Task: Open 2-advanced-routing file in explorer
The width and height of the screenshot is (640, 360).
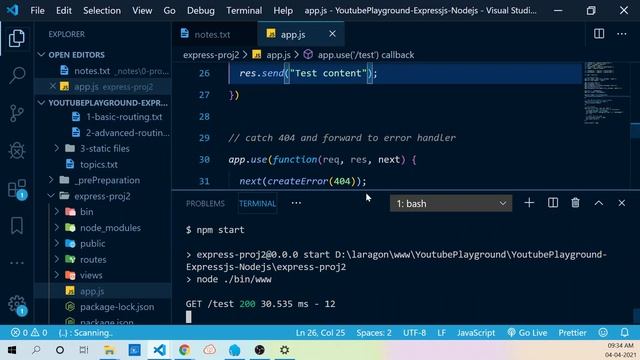Action: click(x=127, y=132)
